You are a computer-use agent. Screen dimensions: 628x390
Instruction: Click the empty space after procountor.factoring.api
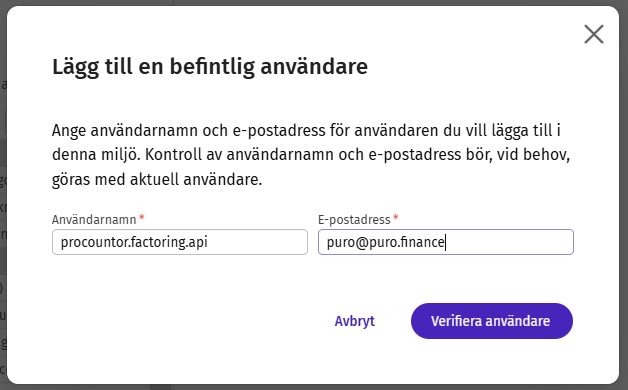[x=256, y=242]
